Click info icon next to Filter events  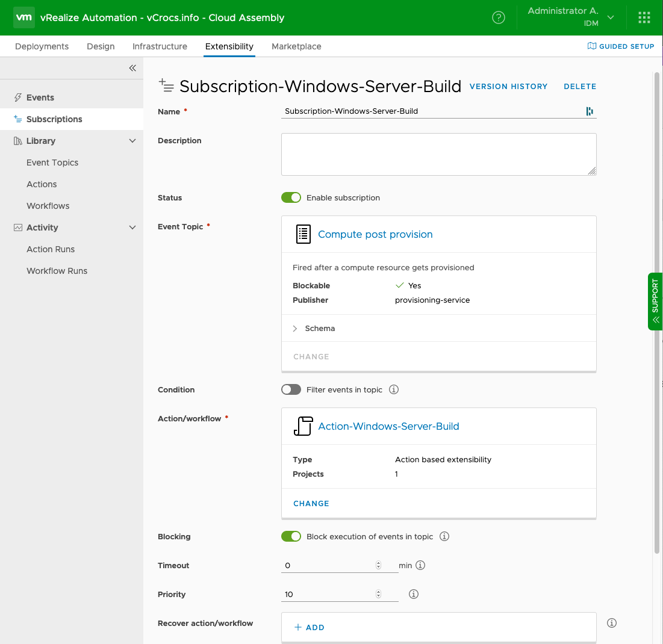[394, 389]
